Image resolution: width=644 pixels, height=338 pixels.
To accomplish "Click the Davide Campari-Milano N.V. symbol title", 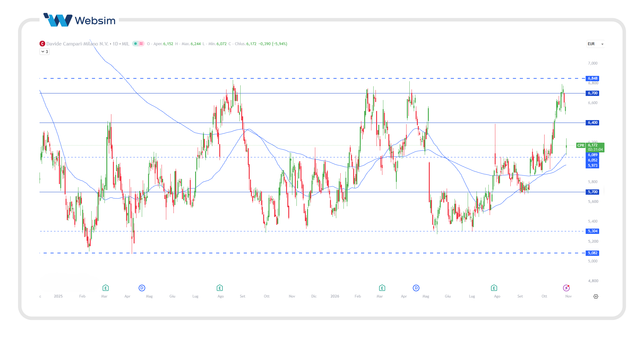I will pos(77,44).
